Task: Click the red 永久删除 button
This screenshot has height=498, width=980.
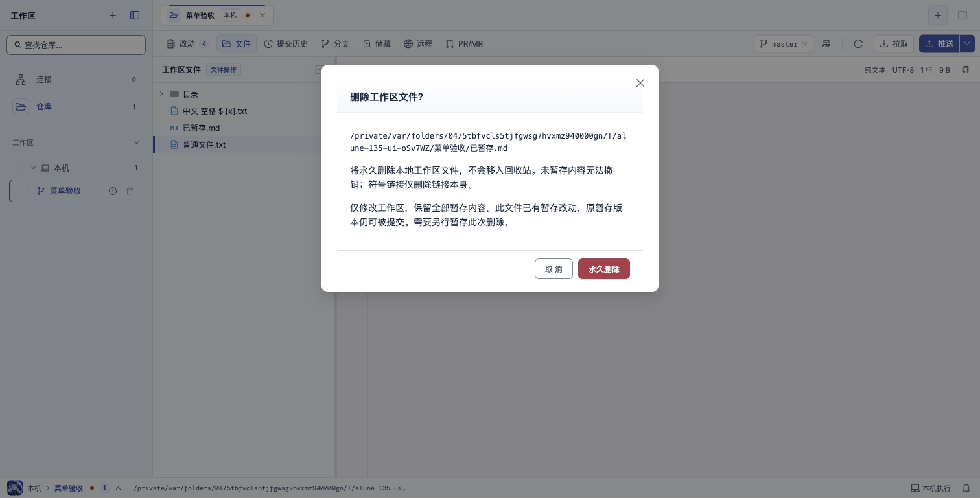Action: [603, 269]
